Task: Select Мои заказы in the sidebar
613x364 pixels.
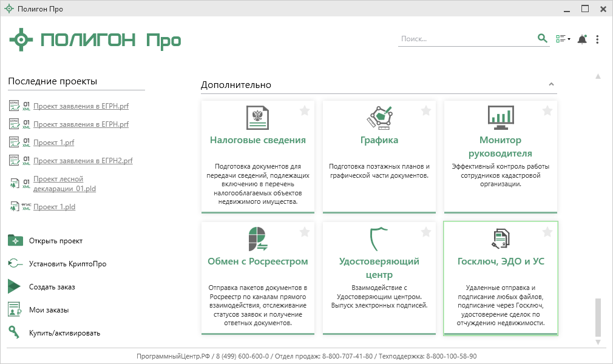Action: (49, 310)
